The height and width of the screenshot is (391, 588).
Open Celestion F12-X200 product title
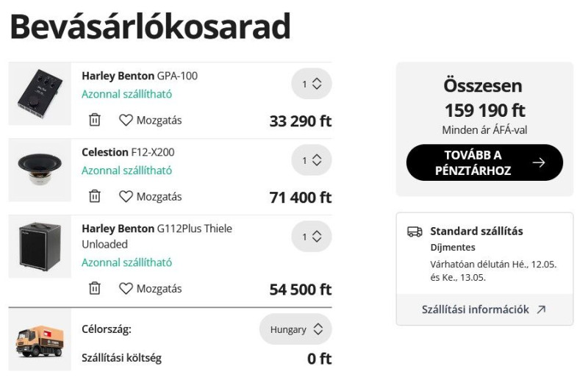[128, 152]
